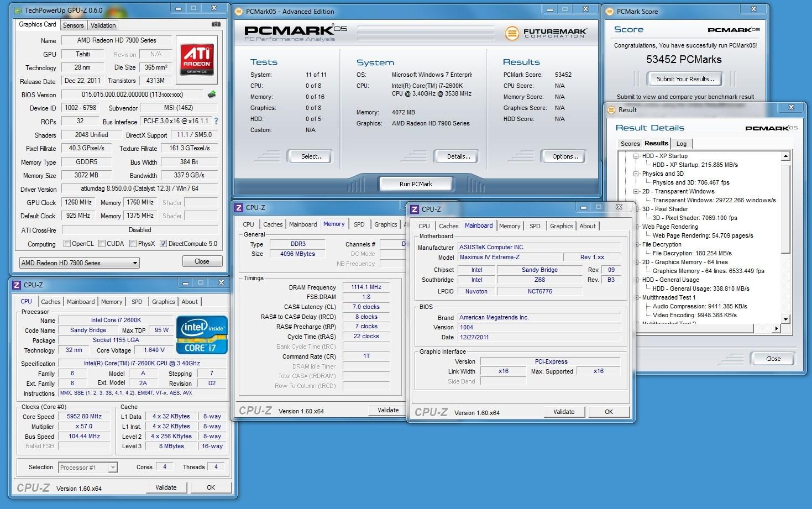812x509 pixels.
Task: Click GPU-Z camera screenshot icon
Action: 216,24
